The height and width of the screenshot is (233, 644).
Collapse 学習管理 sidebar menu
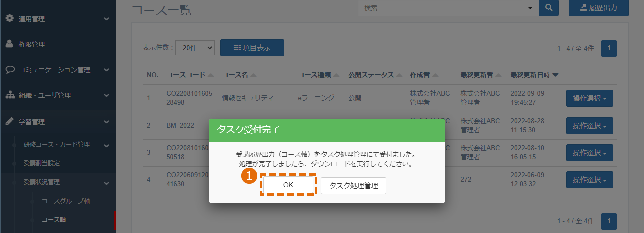58,121
